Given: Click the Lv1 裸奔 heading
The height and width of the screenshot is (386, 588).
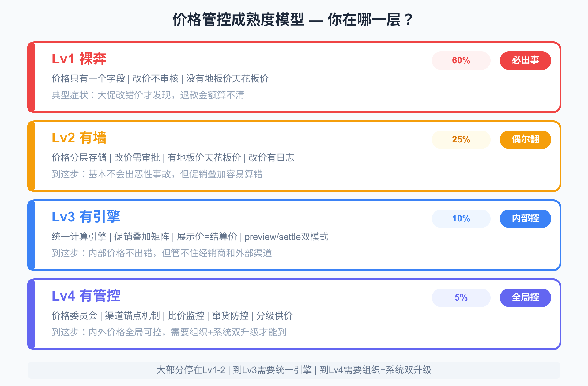Looking at the screenshot, I should point(79,59).
